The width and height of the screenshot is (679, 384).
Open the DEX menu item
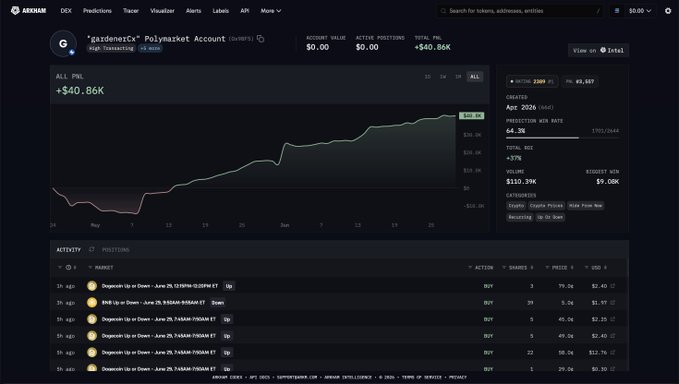(x=66, y=11)
